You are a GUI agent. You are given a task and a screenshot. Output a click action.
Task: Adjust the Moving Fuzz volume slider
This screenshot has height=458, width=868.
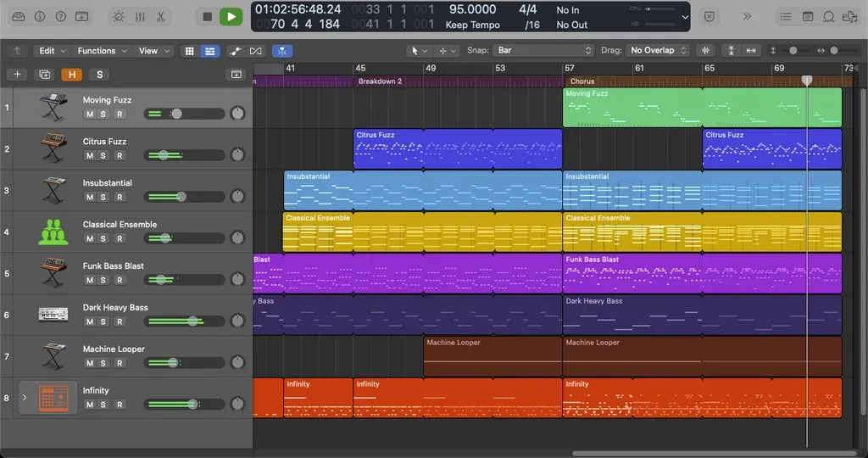(x=184, y=114)
